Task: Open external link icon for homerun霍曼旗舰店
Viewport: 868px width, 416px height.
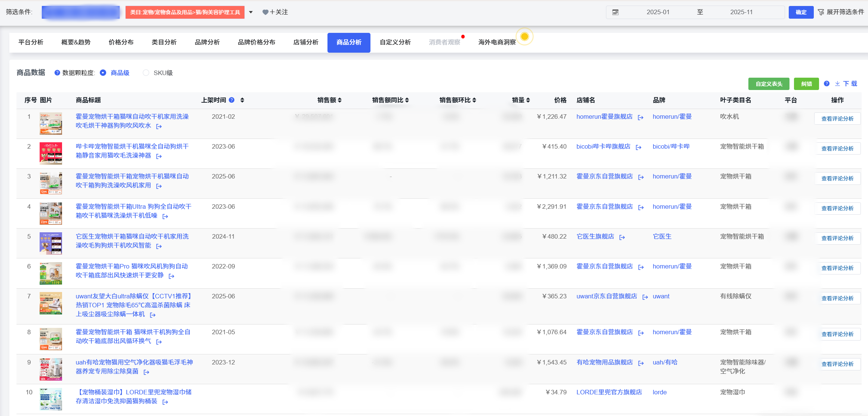Action: (x=641, y=117)
